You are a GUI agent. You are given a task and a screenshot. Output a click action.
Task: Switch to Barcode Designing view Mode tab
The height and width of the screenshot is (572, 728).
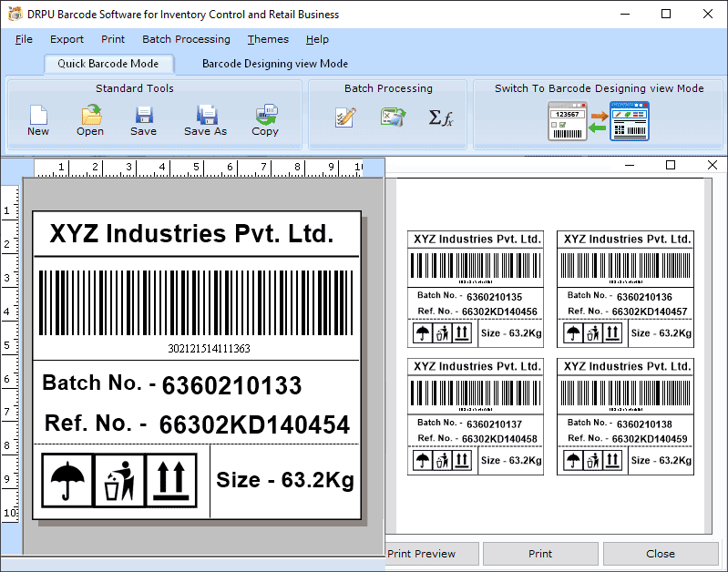pyautogui.click(x=275, y=64)
